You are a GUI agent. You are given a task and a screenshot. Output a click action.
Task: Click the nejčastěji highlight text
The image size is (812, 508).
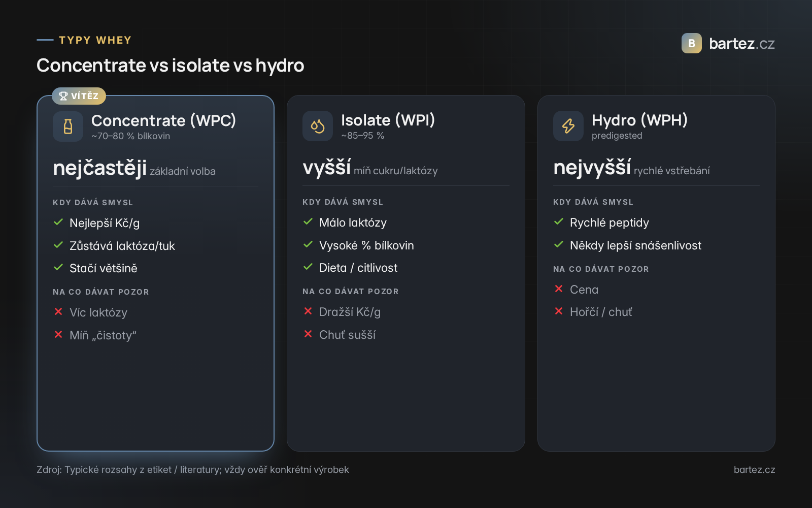[100, 168]
